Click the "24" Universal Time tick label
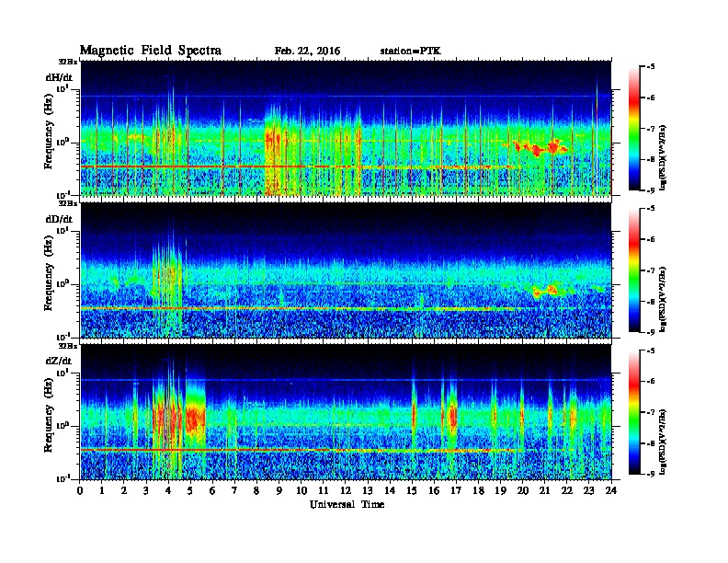The height and width of the screenshot is (563, 728). pos(611,490)
